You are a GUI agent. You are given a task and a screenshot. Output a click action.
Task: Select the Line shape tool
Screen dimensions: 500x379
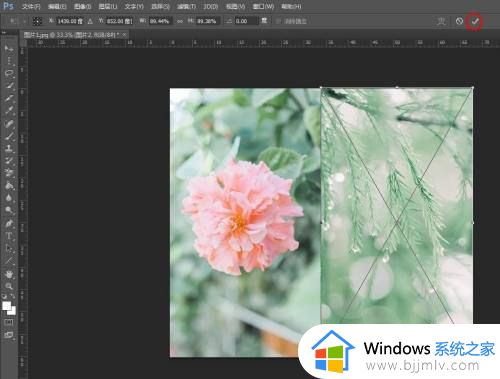point(9,261)
